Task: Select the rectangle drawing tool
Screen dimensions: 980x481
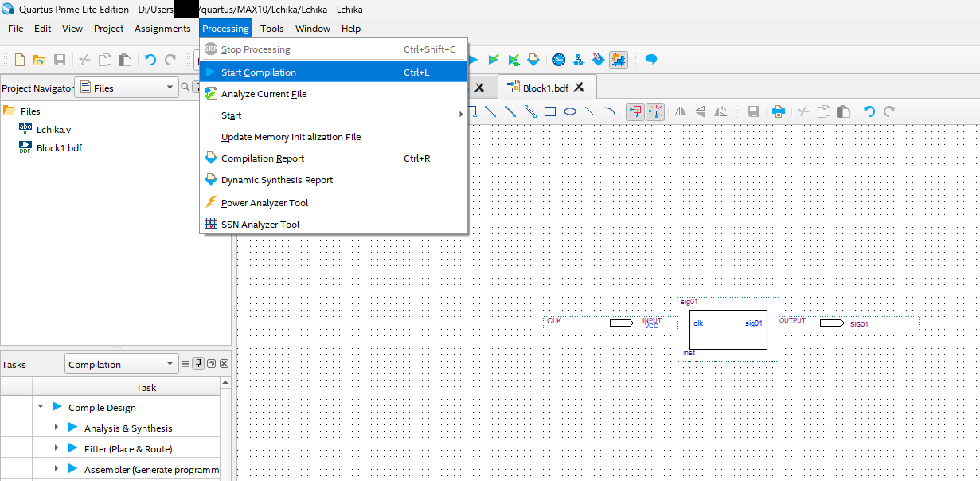Action: 550,111
